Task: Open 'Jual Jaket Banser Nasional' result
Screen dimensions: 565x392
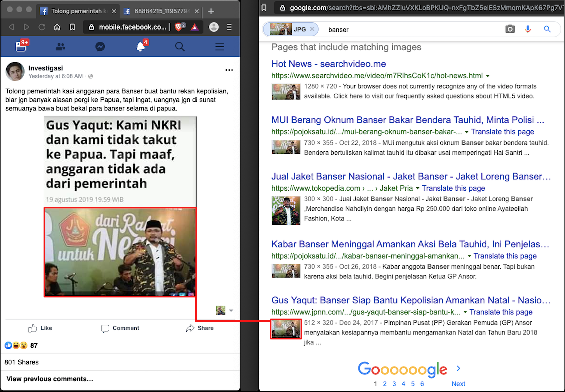Action: click(411, 177)
